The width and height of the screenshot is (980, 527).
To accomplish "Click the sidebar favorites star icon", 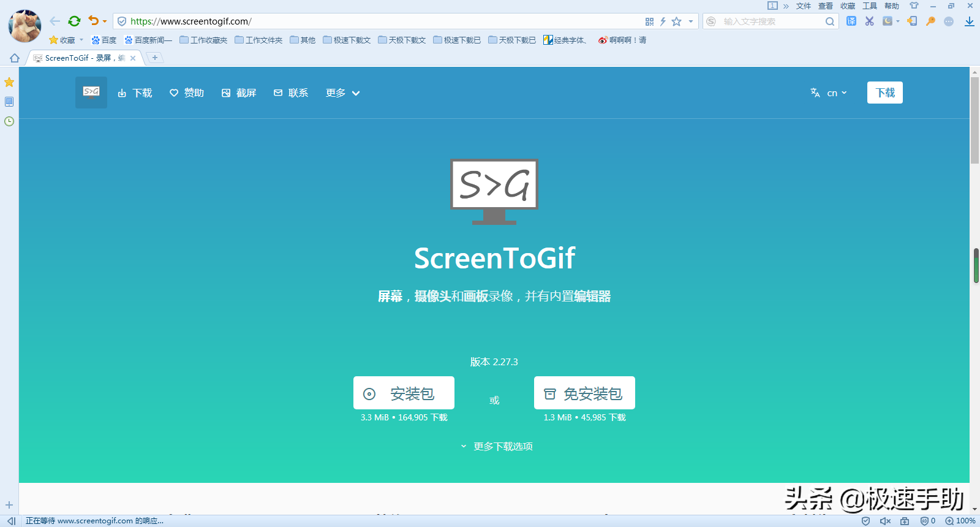I will (9, 82).
